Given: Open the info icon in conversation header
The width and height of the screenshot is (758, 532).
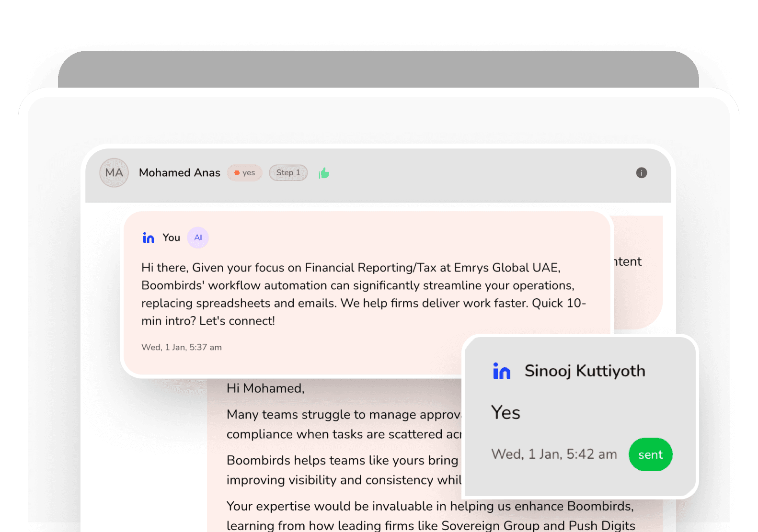Looking at the screenshot, I should click(642, 173).
